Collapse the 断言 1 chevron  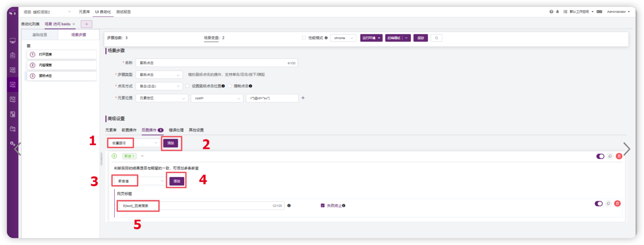click(142, 156)
